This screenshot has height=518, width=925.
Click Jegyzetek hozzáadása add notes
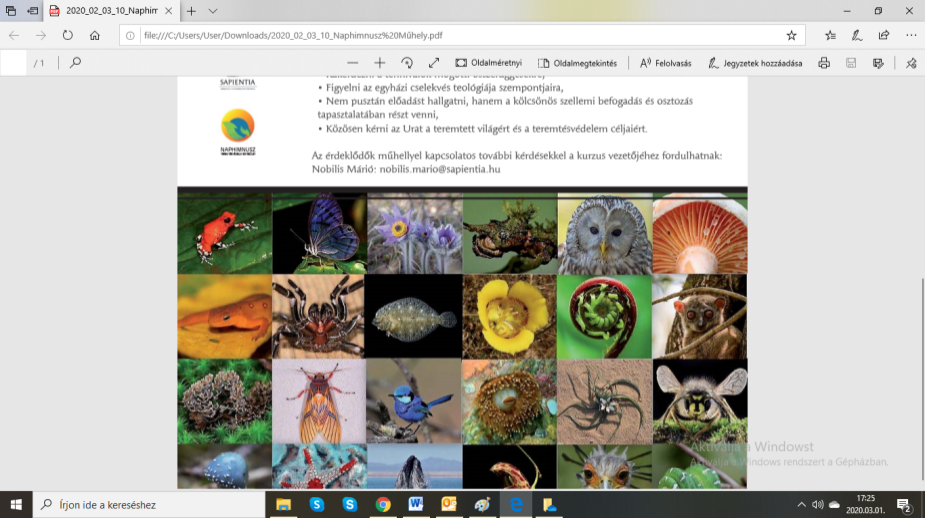[755, 63]
